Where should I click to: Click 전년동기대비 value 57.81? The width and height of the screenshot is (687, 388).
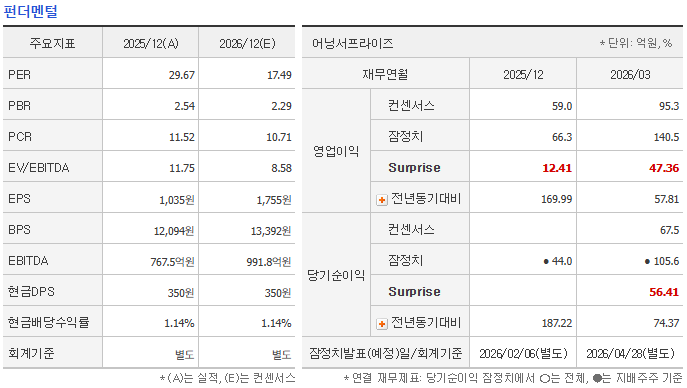tap(667, 199)
